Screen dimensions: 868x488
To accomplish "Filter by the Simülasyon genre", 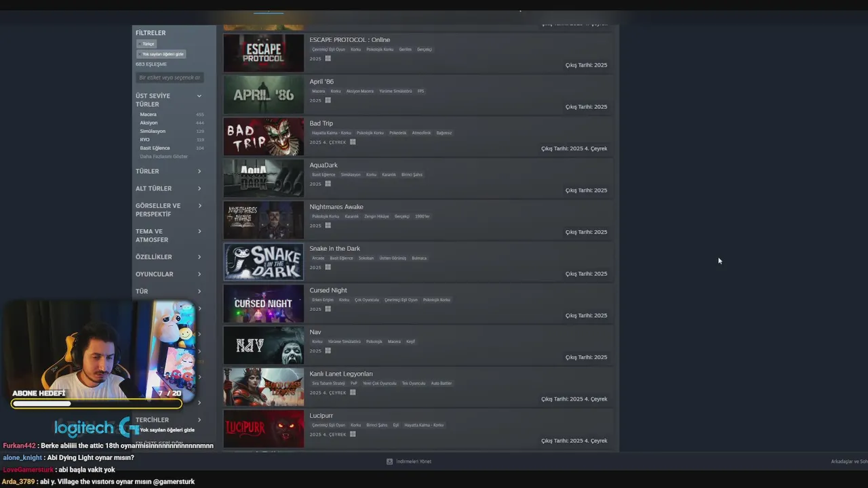I will pyautogui.click(x=153, y=131).
